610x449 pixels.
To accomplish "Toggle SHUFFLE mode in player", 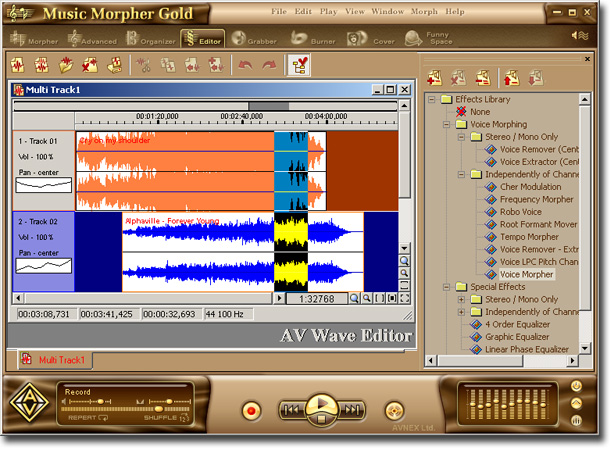I will (167, 418).
